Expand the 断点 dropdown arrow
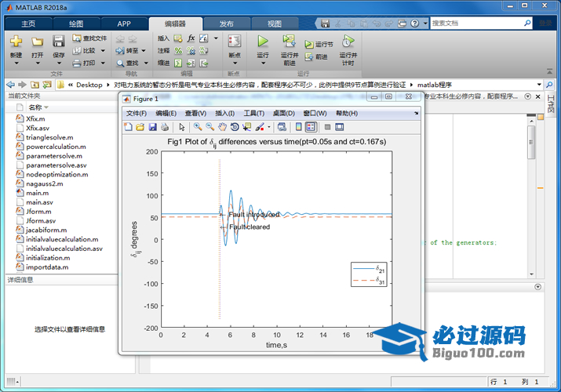The image size is (561, 392). pos(235,64)
